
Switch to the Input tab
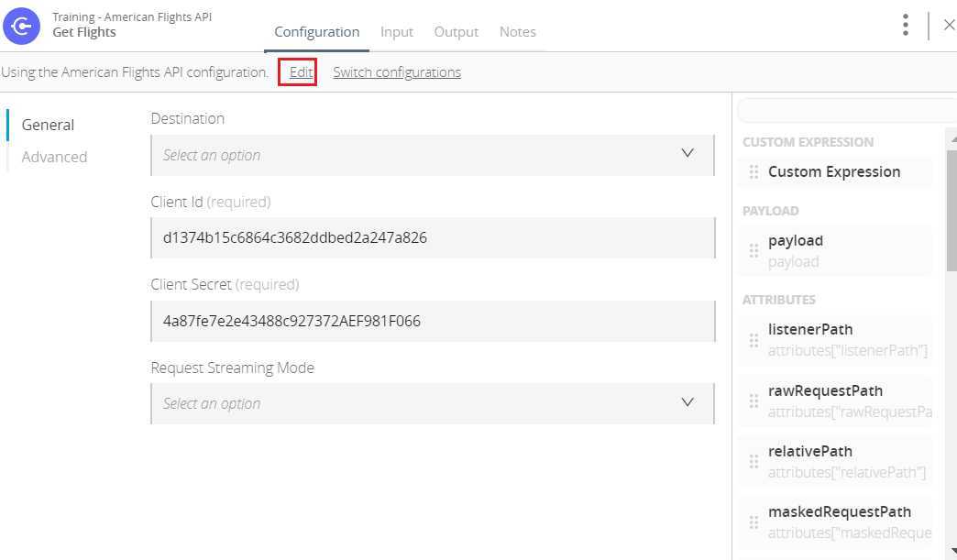click(x=397, y=32)
